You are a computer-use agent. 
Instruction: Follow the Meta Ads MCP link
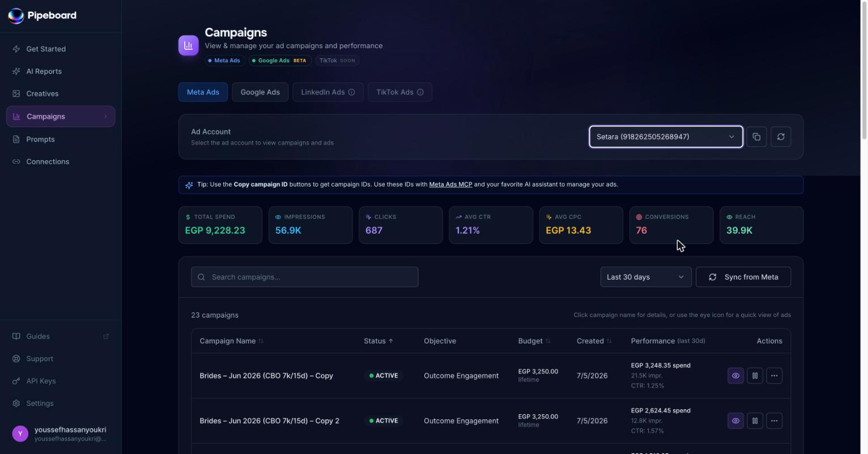[450, 185]
